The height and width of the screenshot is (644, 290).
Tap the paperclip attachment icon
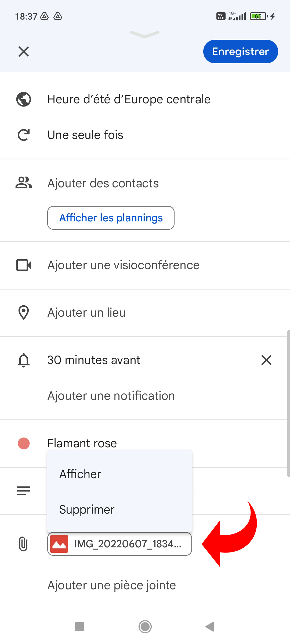pyautogui.click(x=24, y=544)
